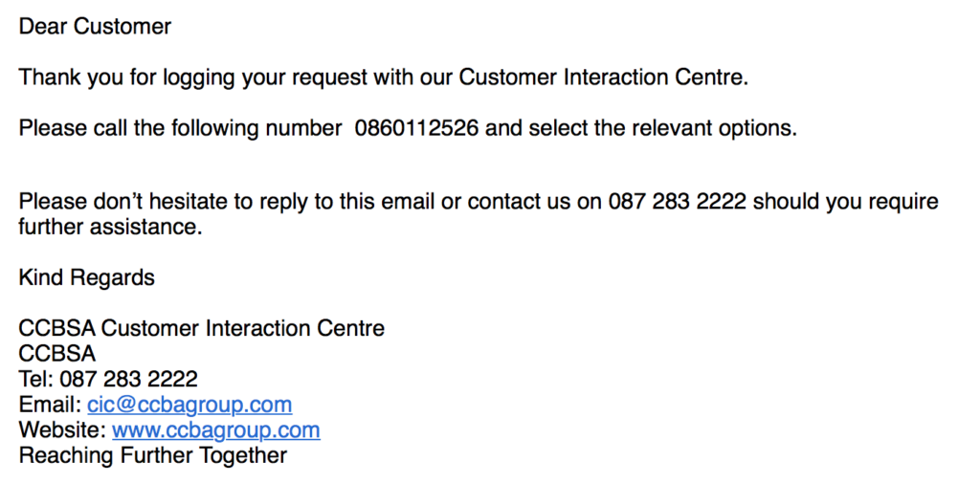This screenshot has height=484, width=980.
Task: Click the Tel: 087 283 2222 signature line
Action: coord(108,379)
